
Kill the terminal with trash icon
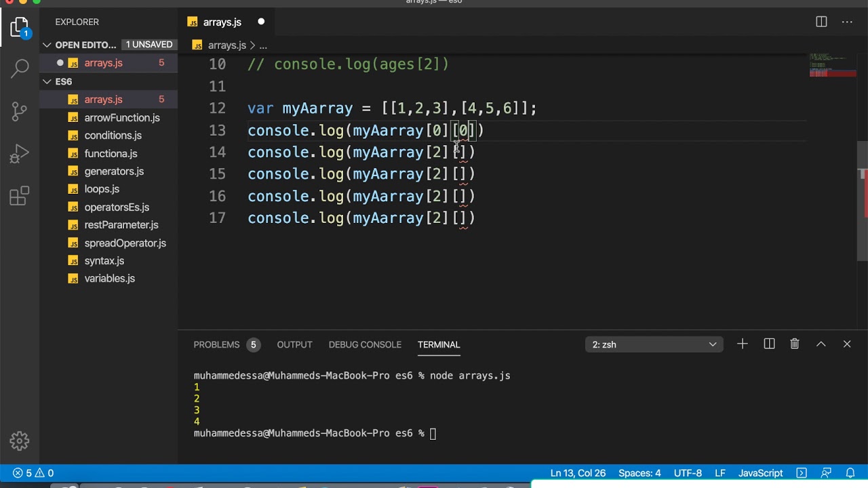pos(795,344)
